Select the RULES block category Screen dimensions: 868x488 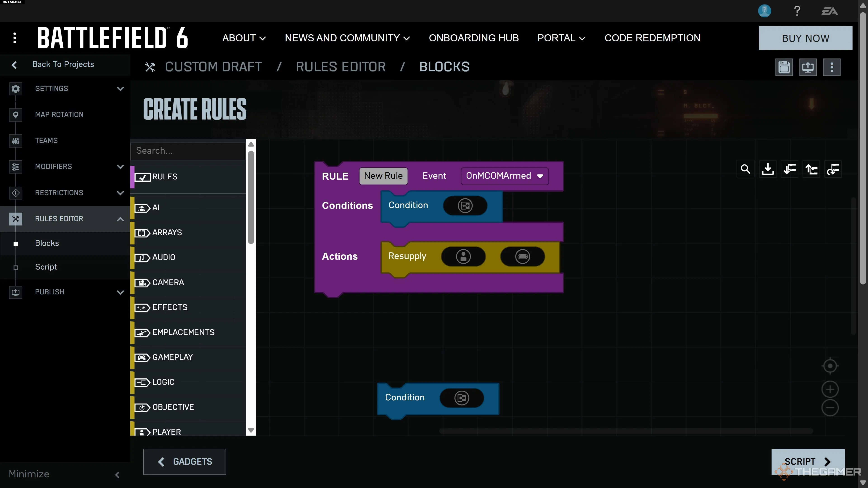(165, 177)
